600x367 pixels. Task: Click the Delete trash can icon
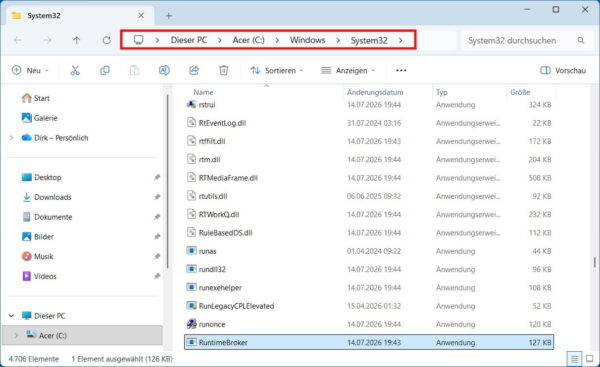tap(223, 70)
